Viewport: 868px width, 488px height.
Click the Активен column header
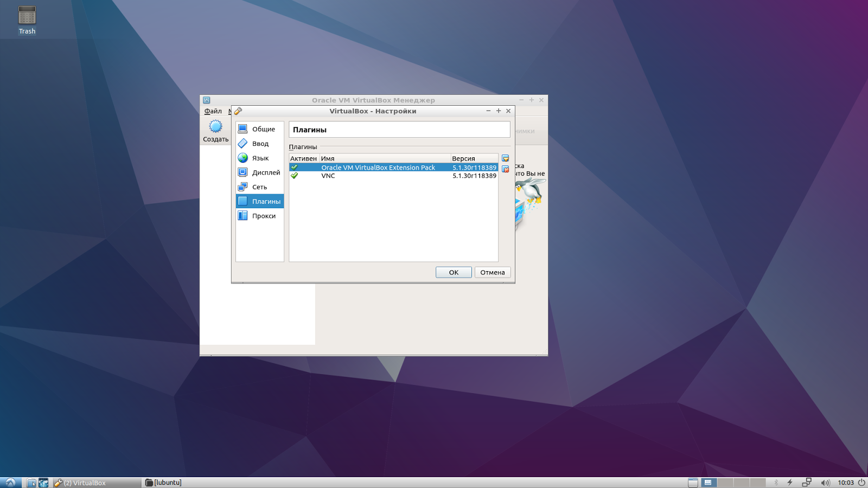[303, 158]
